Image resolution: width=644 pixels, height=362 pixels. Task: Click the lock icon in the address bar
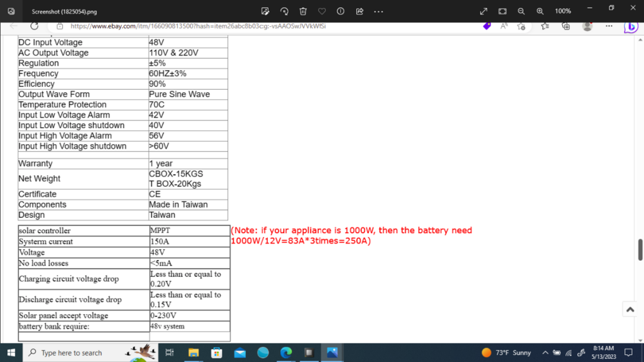click(60, 26)
